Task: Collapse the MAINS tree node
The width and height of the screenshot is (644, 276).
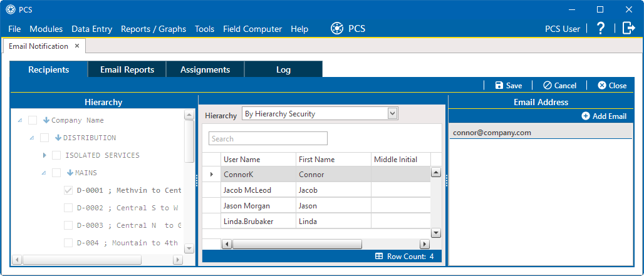Action: [x=43, y=173]
